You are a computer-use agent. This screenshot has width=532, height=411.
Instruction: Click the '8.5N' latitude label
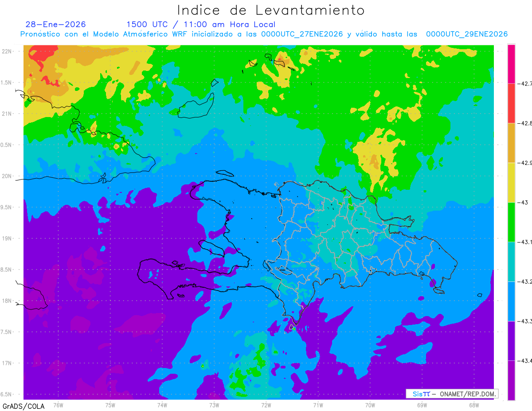click(7, 270)
